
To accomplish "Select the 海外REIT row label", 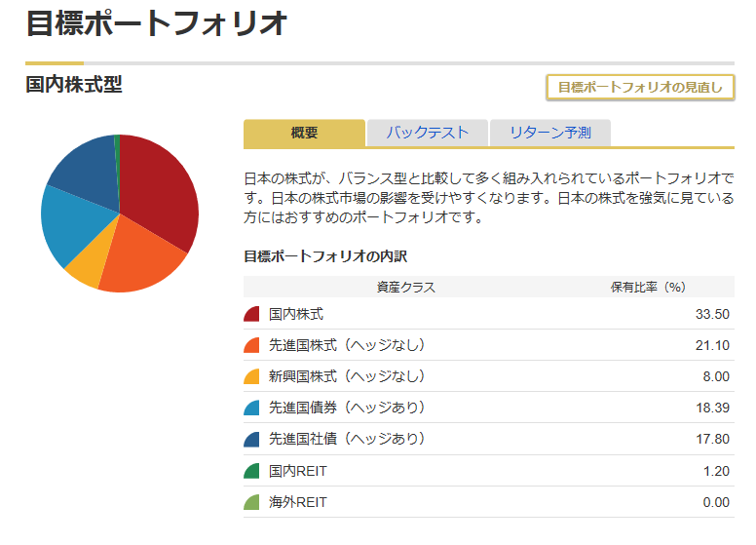I will click(x=298, y=502).
